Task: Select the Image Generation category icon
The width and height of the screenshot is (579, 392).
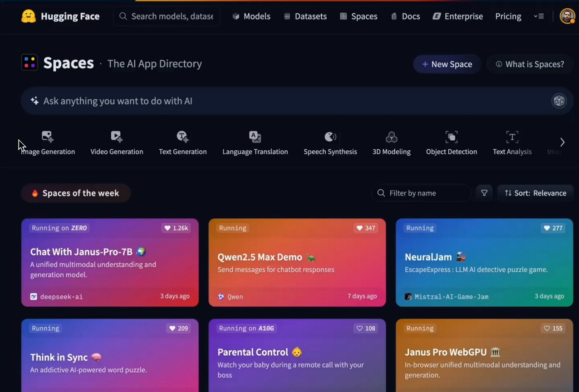Action: point(48,137)
